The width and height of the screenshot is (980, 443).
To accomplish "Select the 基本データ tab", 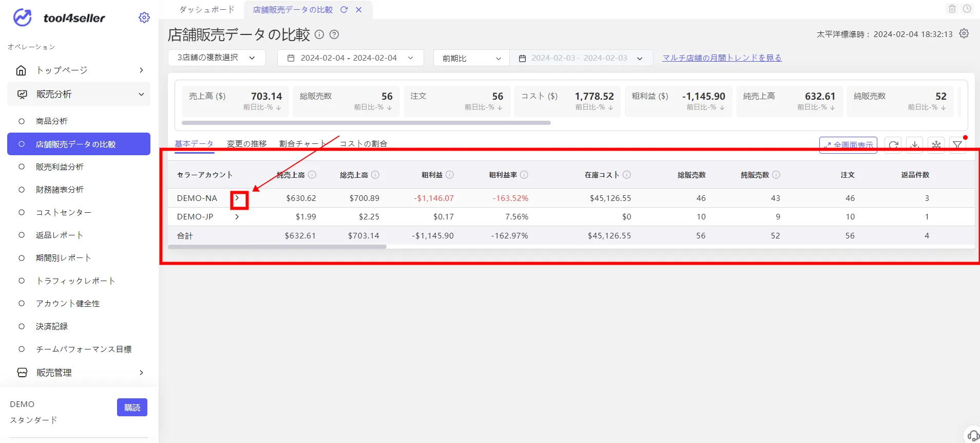I will [194, 144].
